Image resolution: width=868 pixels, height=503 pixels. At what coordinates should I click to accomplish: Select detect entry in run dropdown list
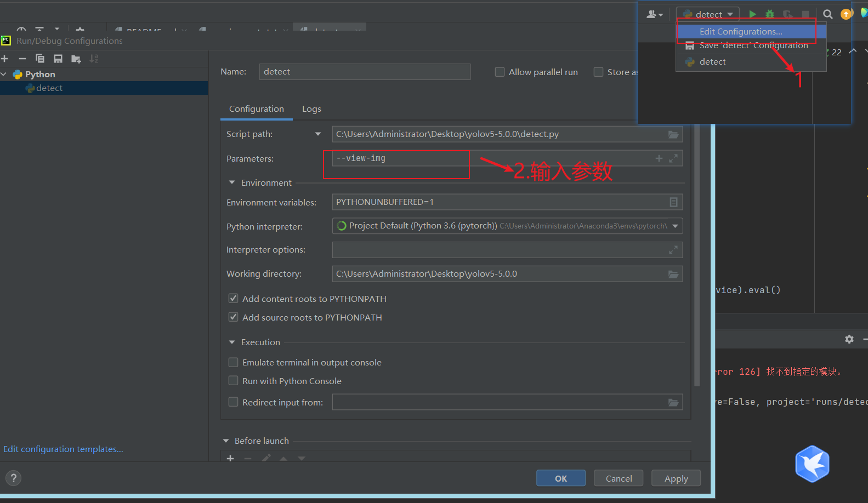[752, 62]
